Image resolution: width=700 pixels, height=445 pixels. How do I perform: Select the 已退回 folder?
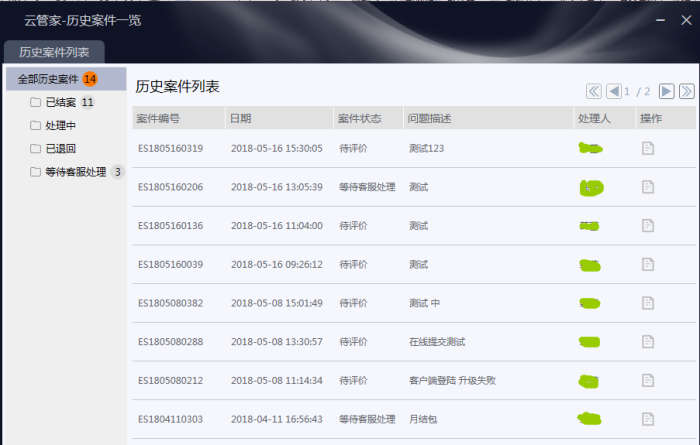60,148
